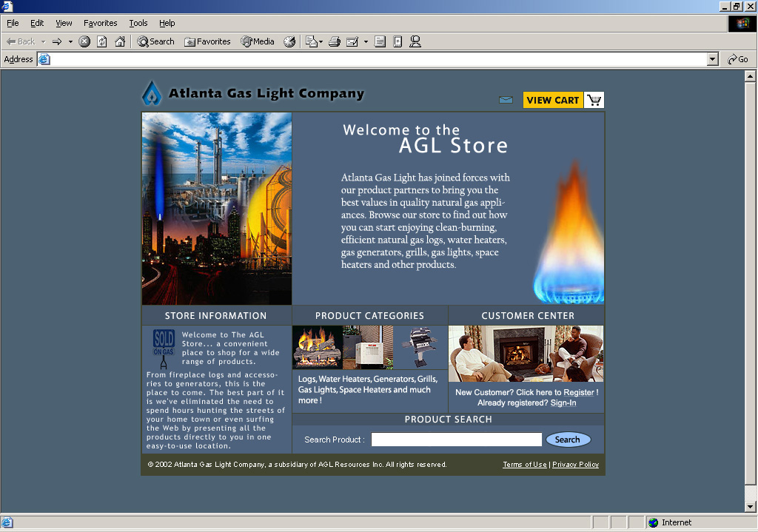The width and height of the screenshot is (758, 532).
Task: Open the Search toolbar button
Action: [155, 41]
